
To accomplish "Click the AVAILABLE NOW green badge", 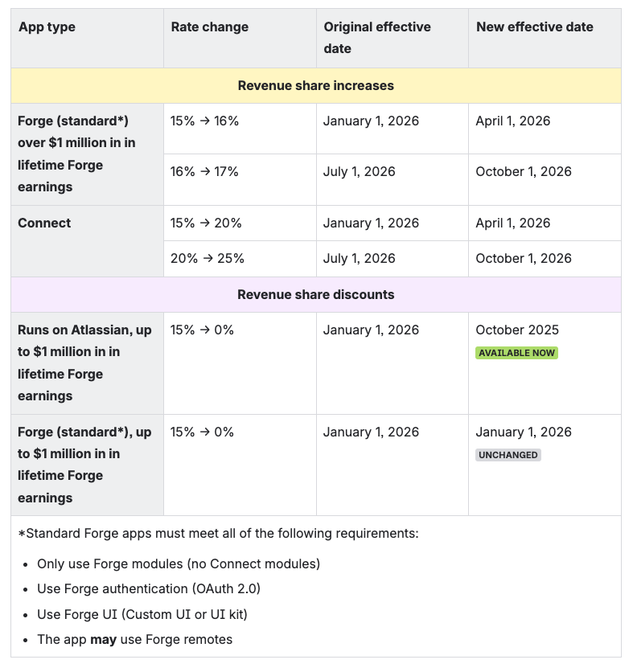I will click(516, 353).
